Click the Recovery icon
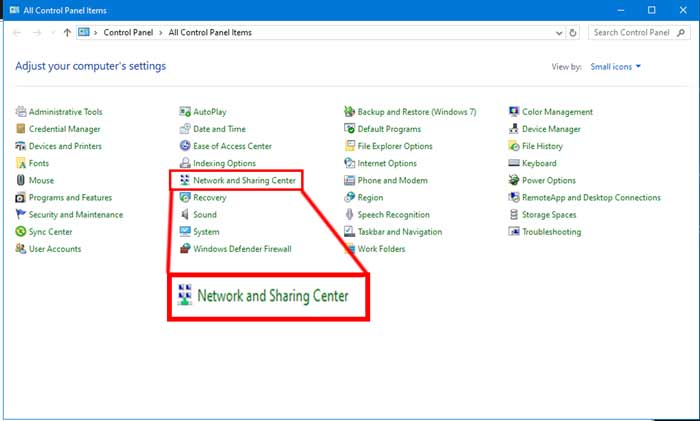 tap(185, 197)
